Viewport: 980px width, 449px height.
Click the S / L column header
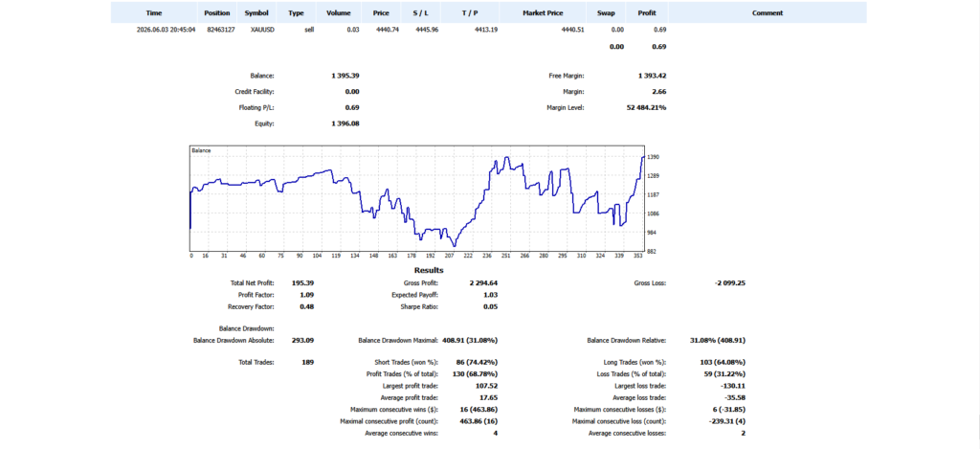[420, 12]
